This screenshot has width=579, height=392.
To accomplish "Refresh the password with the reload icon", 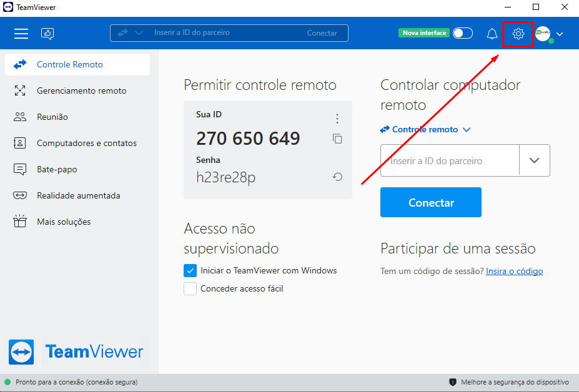I will click(337, 177).
